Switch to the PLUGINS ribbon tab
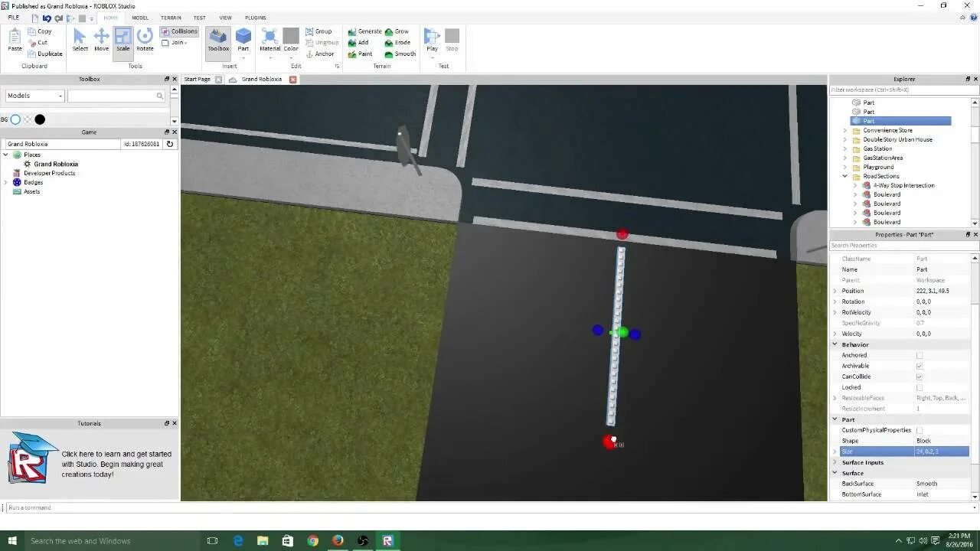Viewport: 980px width, 551px height. tap(256, 18)
